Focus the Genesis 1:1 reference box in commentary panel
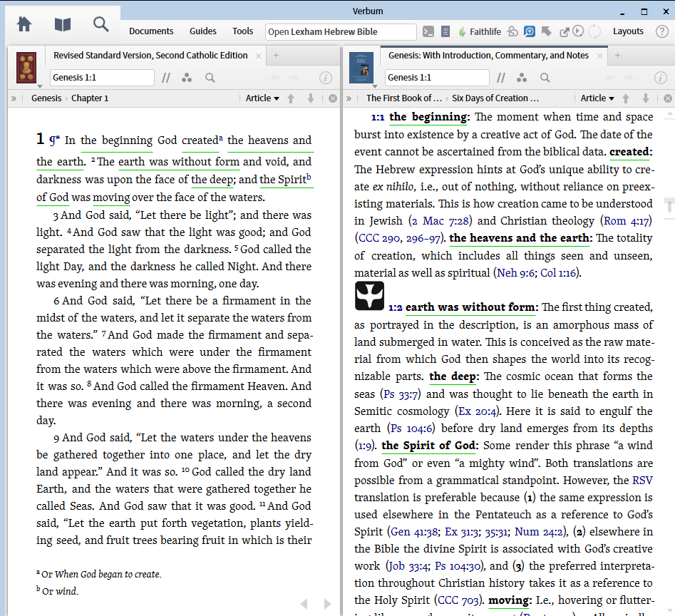This screenshot has width=675, height=616. (437, 78)
